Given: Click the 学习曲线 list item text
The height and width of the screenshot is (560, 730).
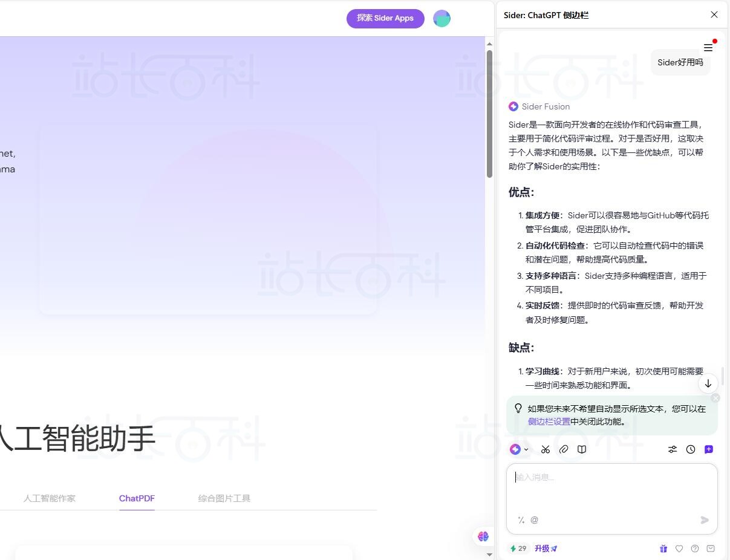Looking at the screenshot, I should [614, 378].
